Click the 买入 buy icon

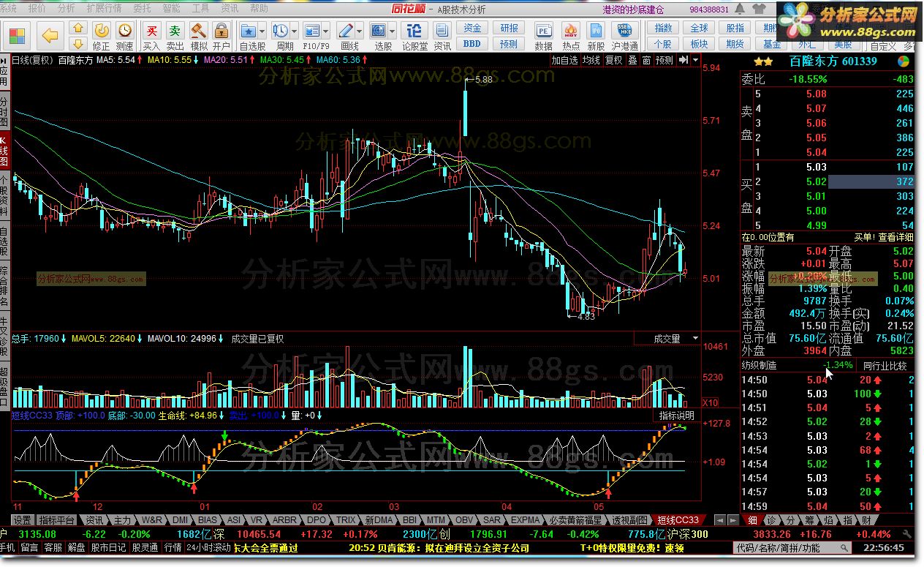coord(151,31)
